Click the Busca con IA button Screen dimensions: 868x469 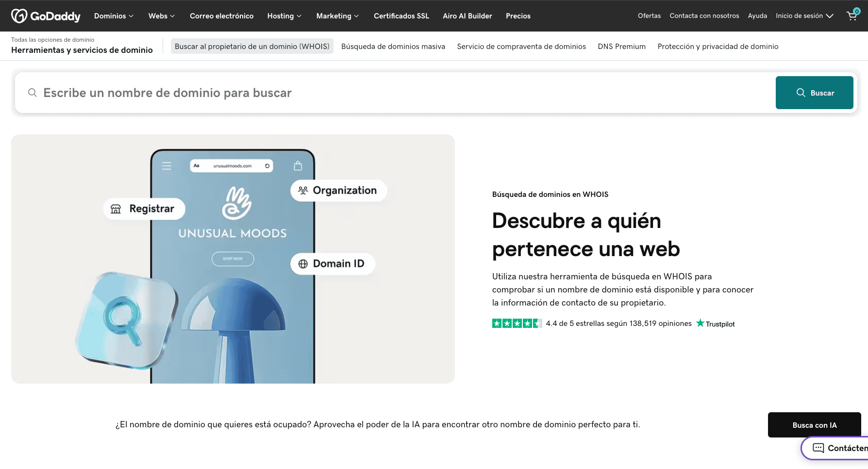815,425
